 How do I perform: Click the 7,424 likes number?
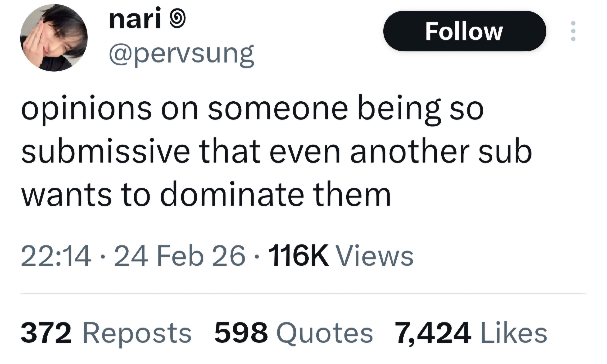tap(433, 333)
